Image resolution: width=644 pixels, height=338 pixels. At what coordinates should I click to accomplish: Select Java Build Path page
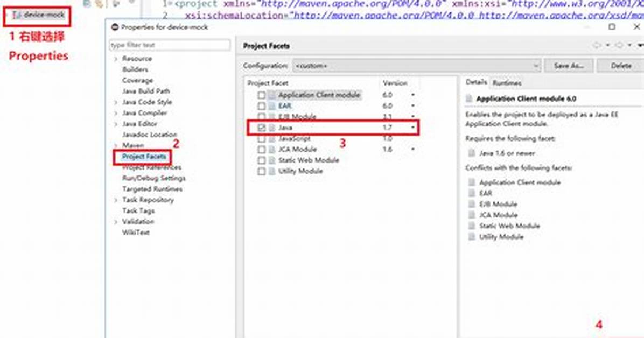[146, 91]
